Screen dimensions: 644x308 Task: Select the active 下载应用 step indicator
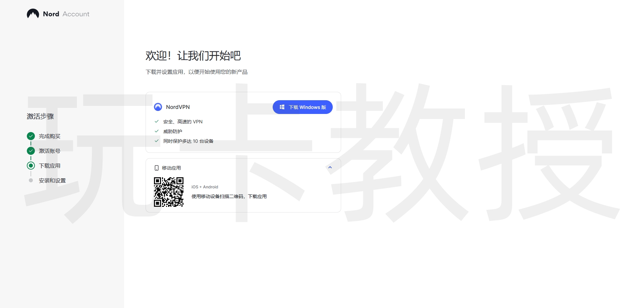tap(31, 166)
